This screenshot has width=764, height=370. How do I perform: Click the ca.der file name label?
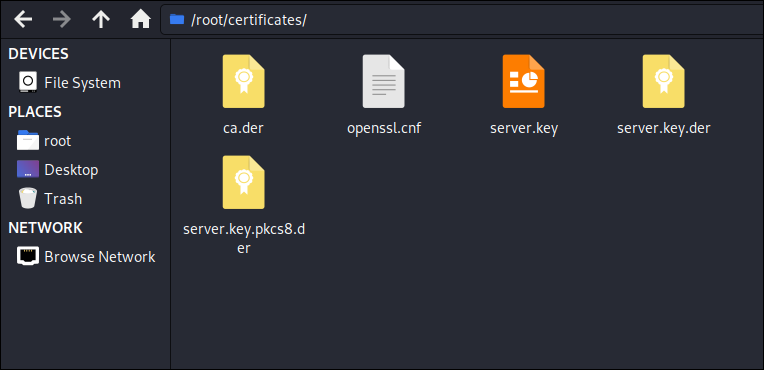(x=244, y=128)
